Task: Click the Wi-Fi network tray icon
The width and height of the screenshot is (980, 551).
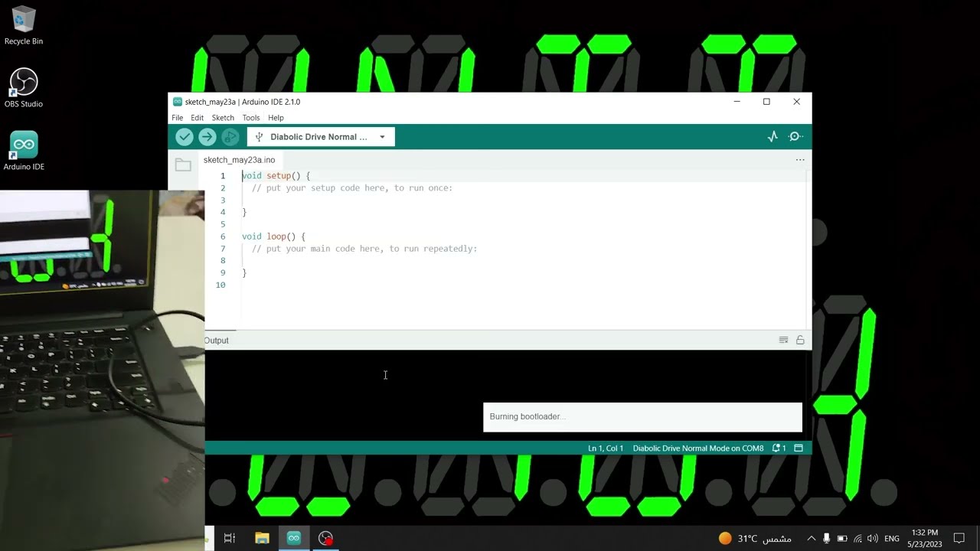Action: point(857,539)
